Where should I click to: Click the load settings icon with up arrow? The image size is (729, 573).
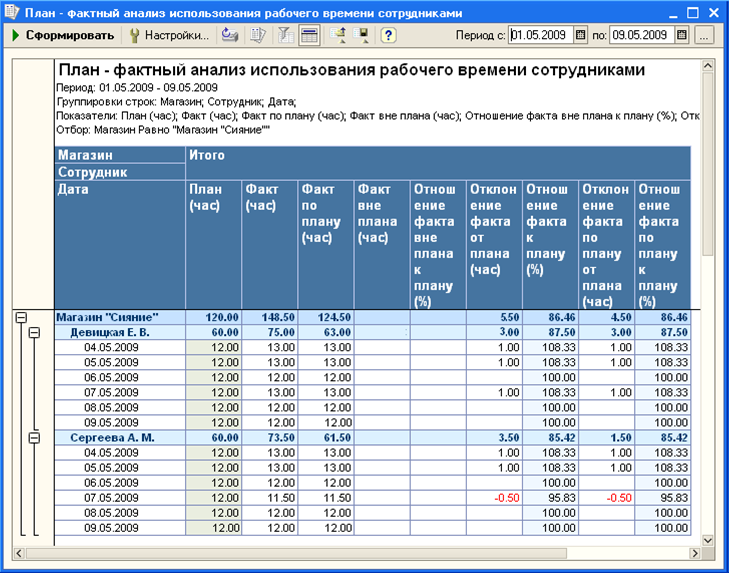(338, 35)
